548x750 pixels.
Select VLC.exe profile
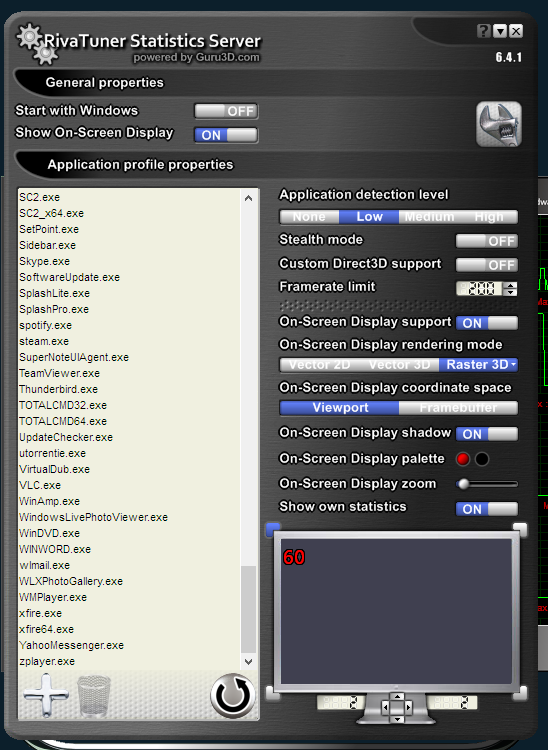(x=40, y=485)
